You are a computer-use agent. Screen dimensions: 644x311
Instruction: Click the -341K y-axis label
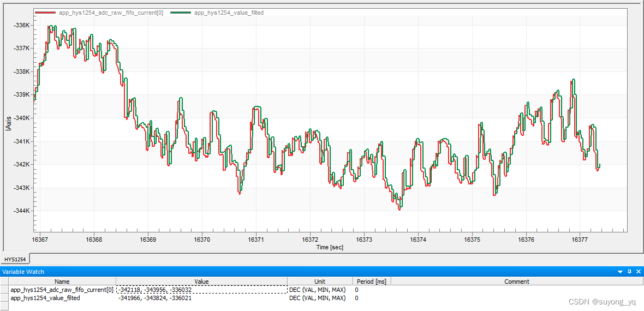click(x=22, y=141)
